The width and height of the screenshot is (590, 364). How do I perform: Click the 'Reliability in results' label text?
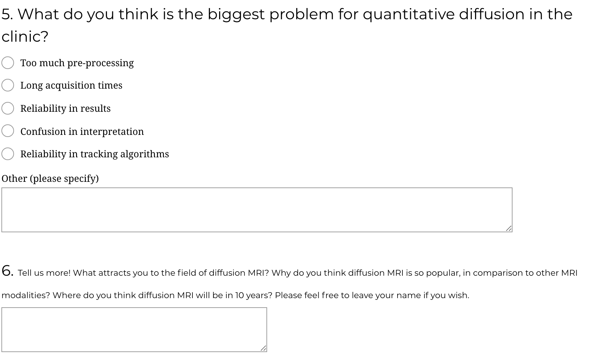click(x=65, y=109)
